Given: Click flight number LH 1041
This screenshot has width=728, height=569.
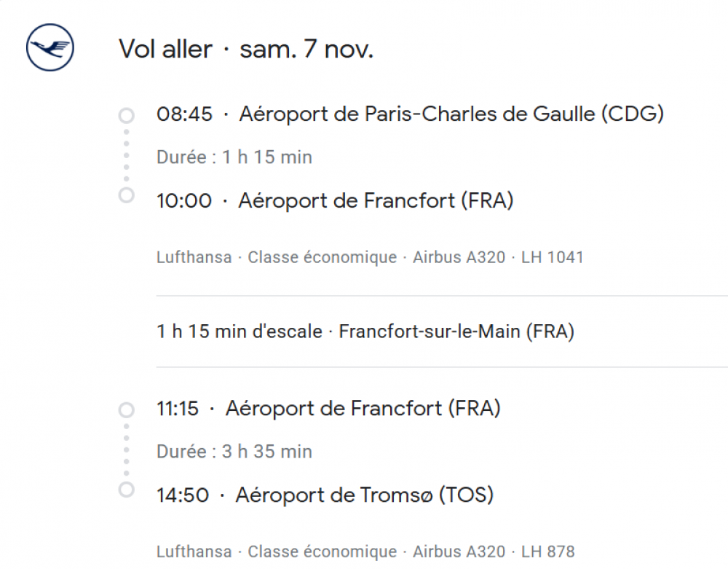Looking at the screenshot, I should (552, 257).
